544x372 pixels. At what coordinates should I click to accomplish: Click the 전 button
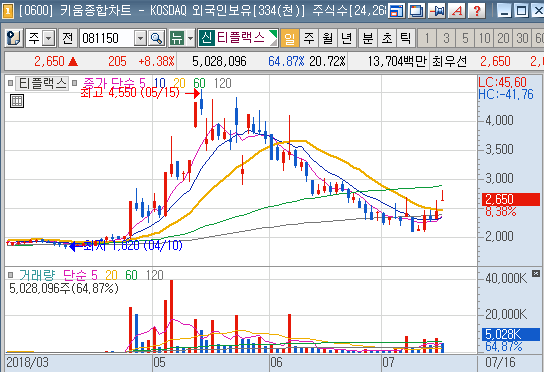(68, 38)
